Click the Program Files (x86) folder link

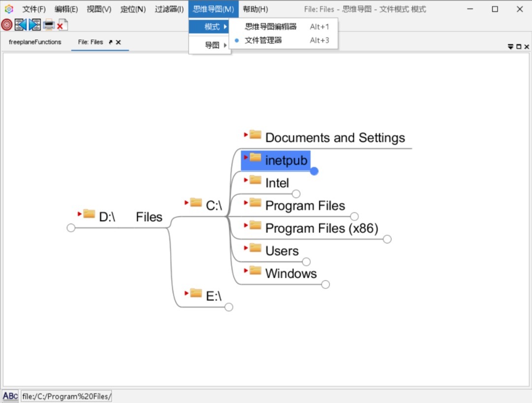pos(321,229)
